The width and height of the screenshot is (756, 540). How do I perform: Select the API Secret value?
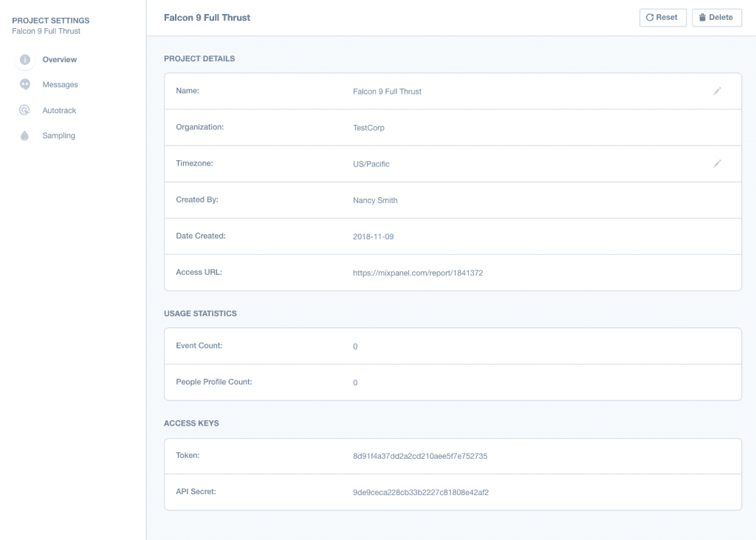pyautogui.click(x=421, y=493)
